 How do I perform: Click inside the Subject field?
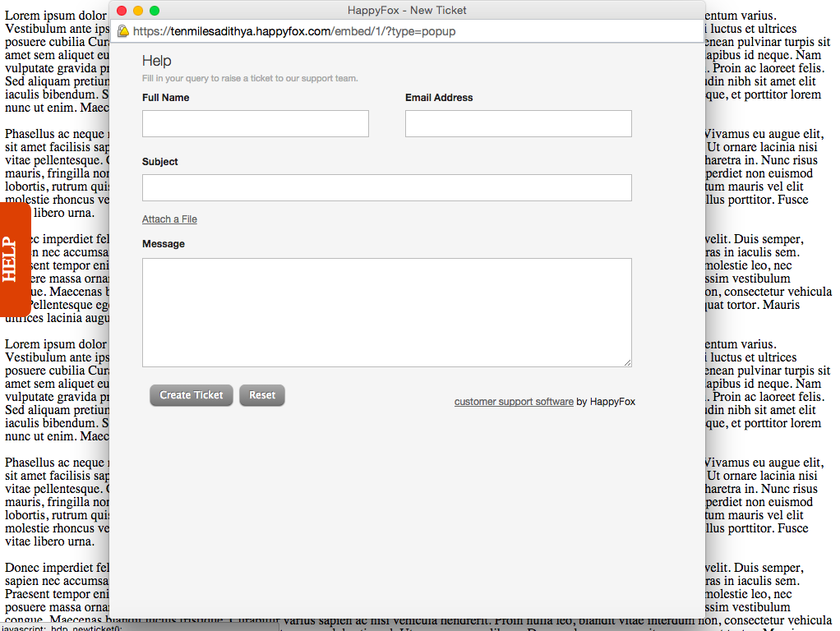386,187
